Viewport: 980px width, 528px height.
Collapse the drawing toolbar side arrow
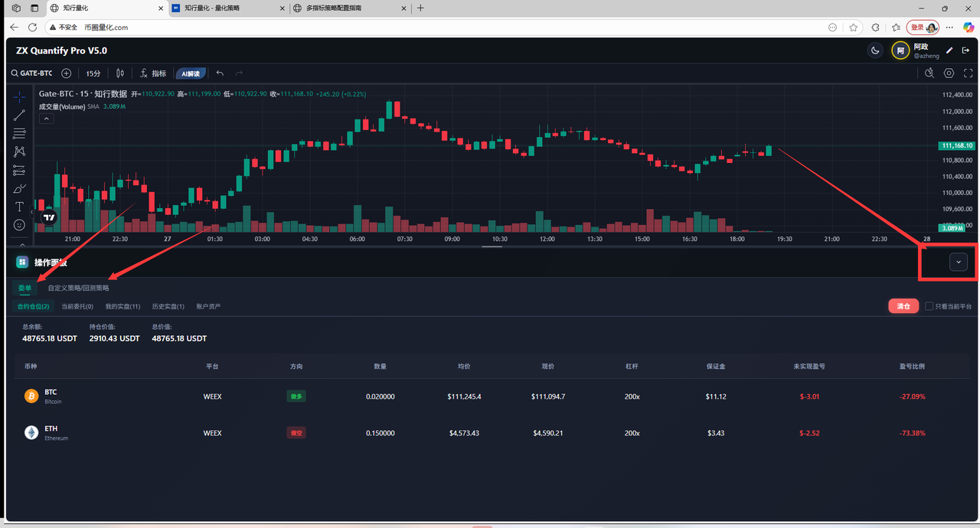click(x=31, y=211)
